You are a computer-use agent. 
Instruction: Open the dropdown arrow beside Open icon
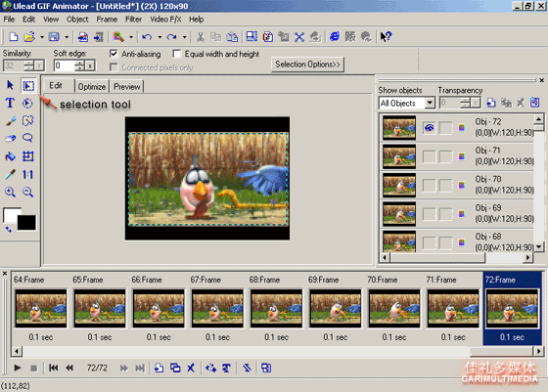[41, 37]
